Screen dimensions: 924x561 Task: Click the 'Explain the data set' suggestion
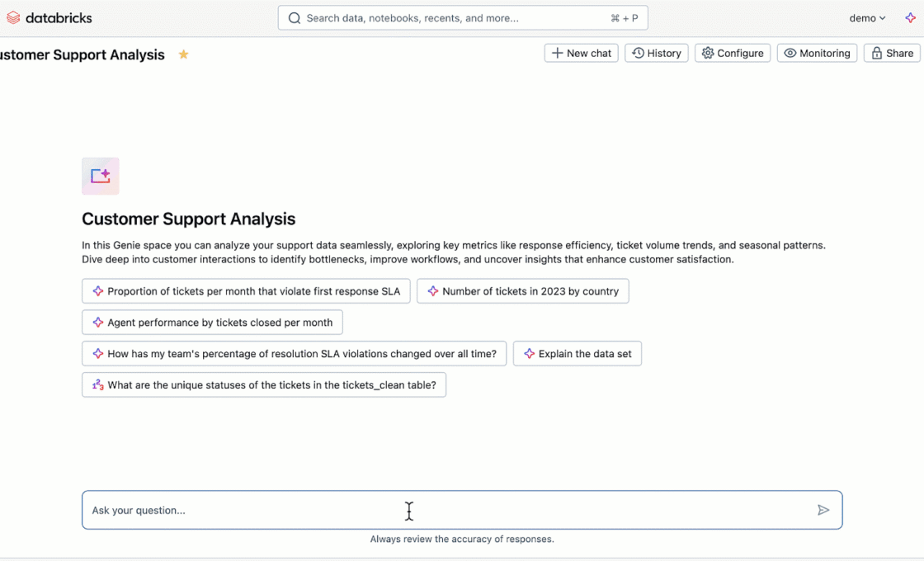point(577,354)
